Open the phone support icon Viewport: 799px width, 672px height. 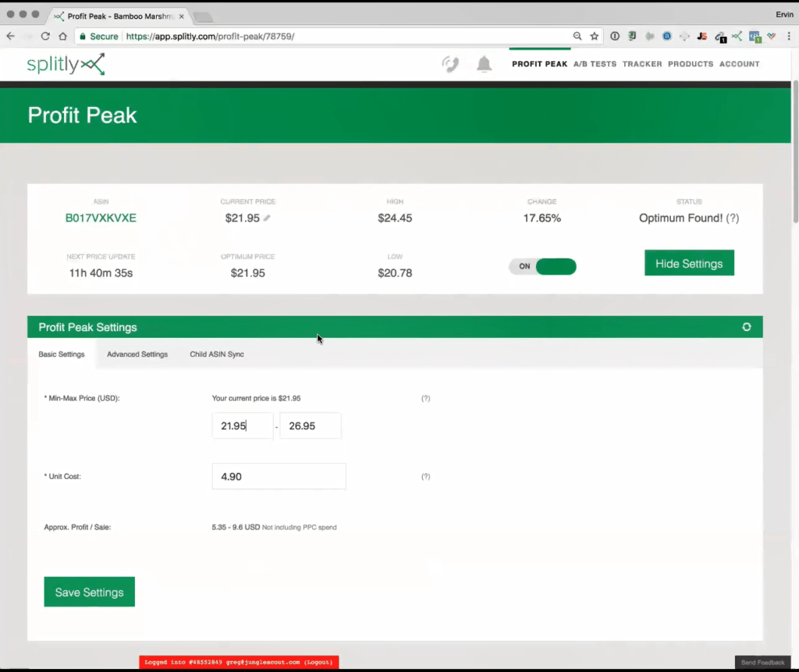[x=450, y=64]
